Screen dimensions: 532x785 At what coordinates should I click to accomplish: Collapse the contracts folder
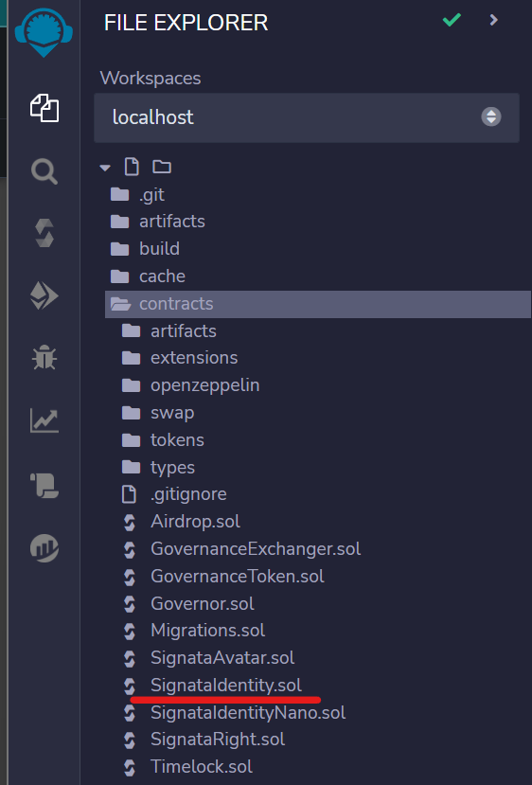[x=318, y=304]
